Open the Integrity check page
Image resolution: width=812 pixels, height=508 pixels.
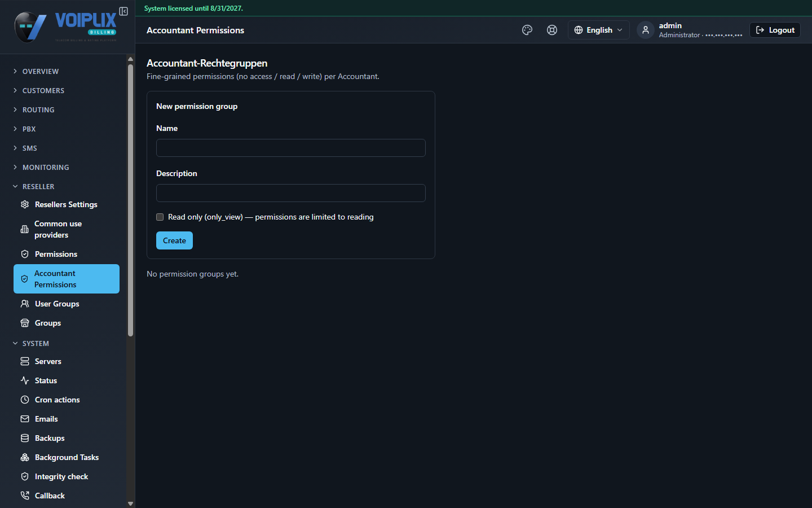pos(67,476)
